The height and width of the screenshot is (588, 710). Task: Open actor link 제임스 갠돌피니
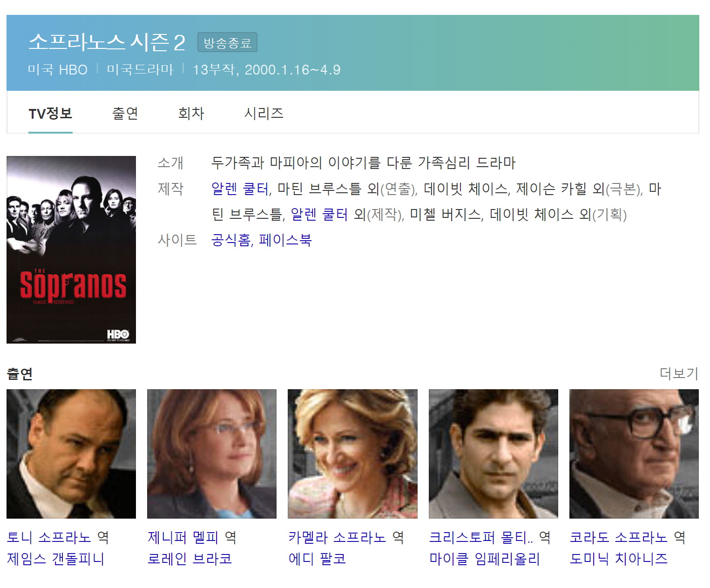(x=56, y=558)
